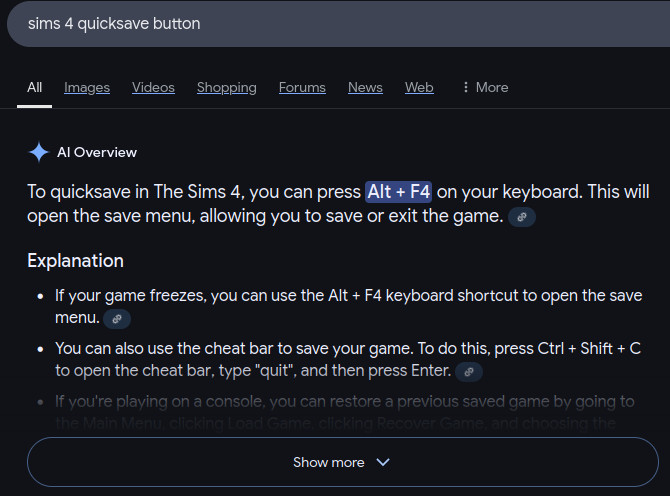The width and height of the screenshot is (670, 496).
Task: Switch to the Videos tab
Action: point(153,87)
